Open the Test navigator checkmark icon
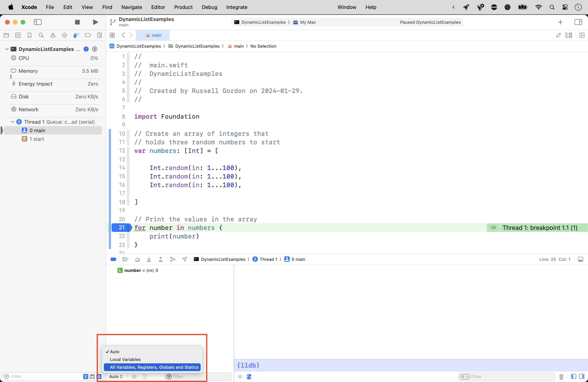This screenshot has height=382, width=588. [64, 35]
